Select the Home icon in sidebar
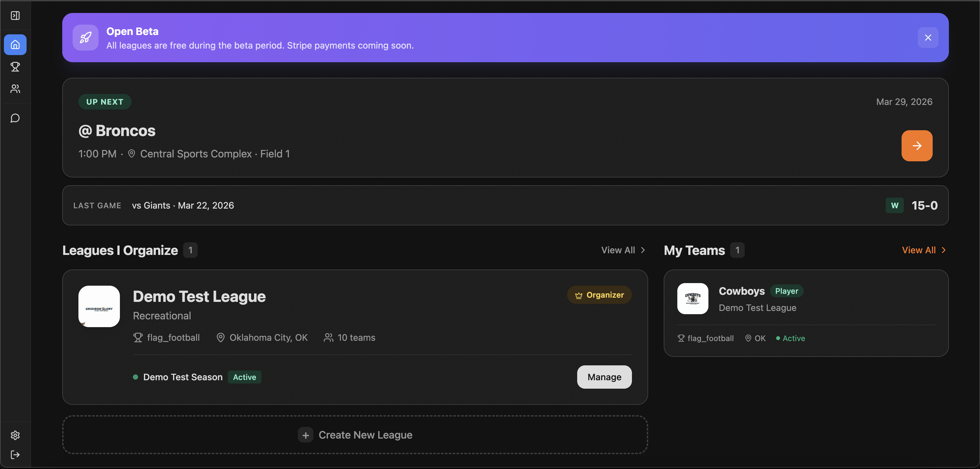The width and height of the screenshot is (980, 469). point(15,44)
